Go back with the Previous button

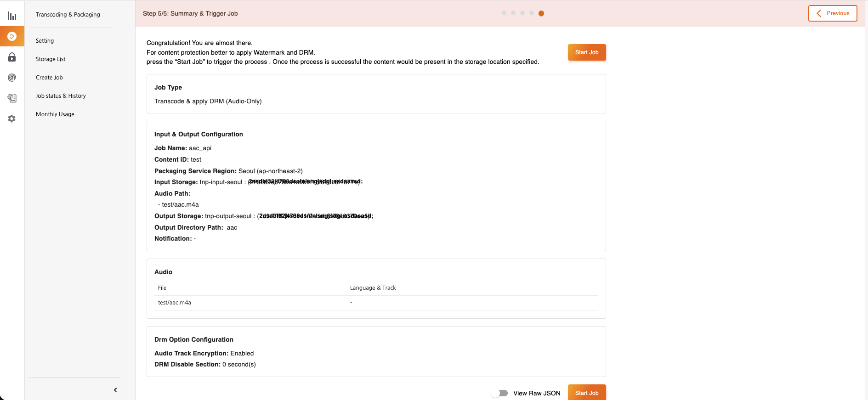click(x=832, y=13)
